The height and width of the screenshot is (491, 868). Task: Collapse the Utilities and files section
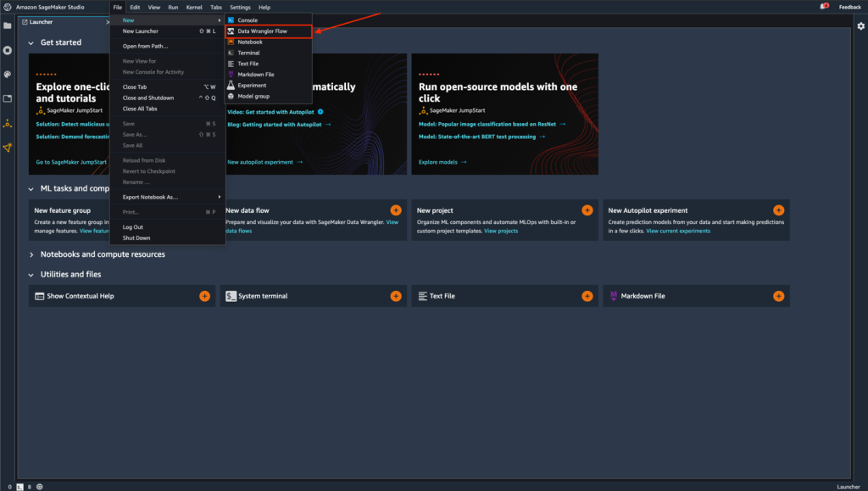[31, 275]
